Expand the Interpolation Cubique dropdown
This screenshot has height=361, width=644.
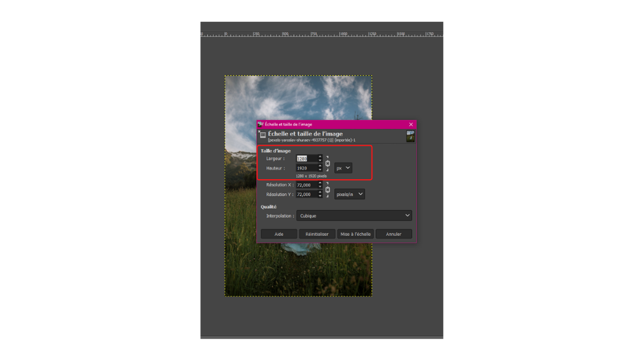tap(354, 215)
